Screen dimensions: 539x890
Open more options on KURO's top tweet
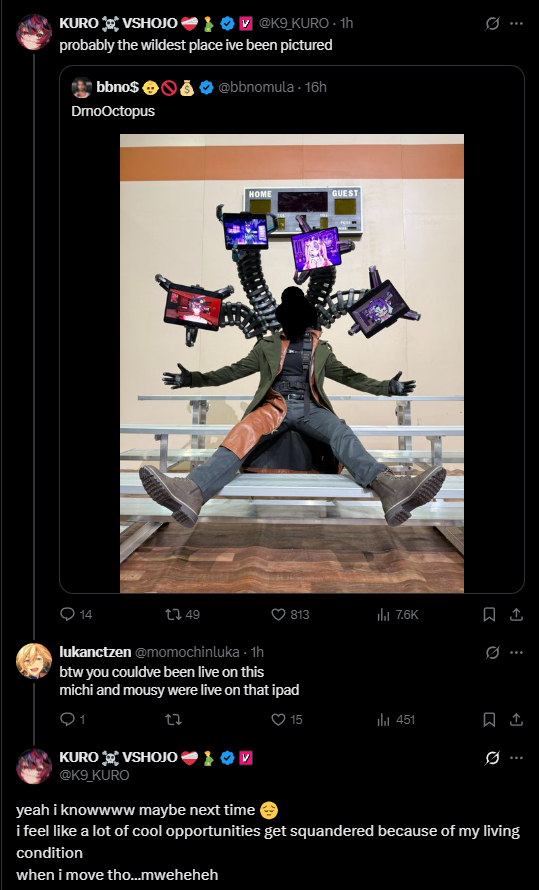(x=516, y=23)
